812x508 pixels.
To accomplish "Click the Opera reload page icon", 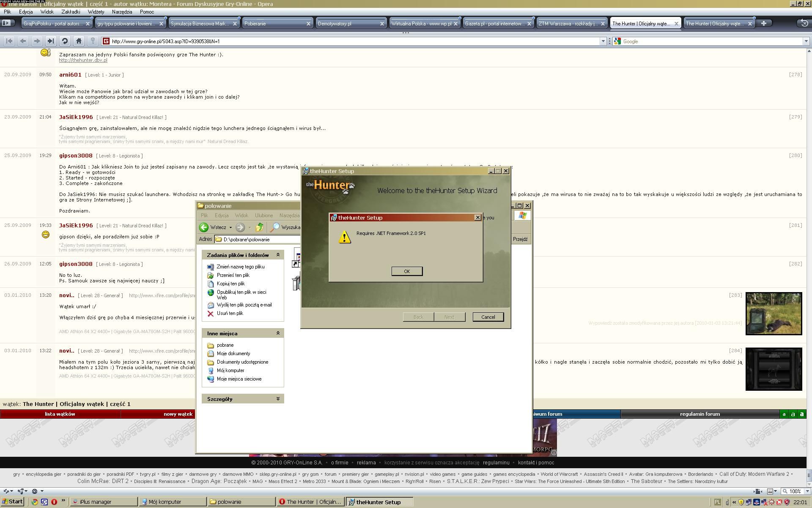I will (x=65, y=41).
